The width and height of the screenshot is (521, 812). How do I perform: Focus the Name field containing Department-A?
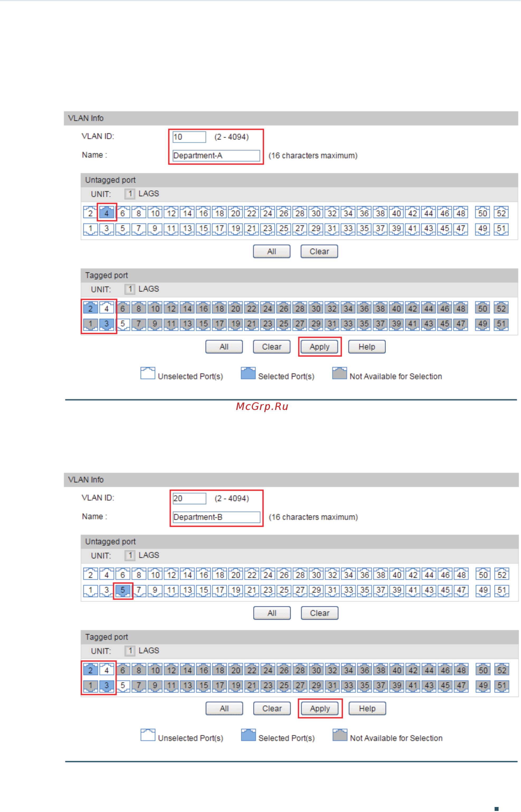click(x=216, y=156)
